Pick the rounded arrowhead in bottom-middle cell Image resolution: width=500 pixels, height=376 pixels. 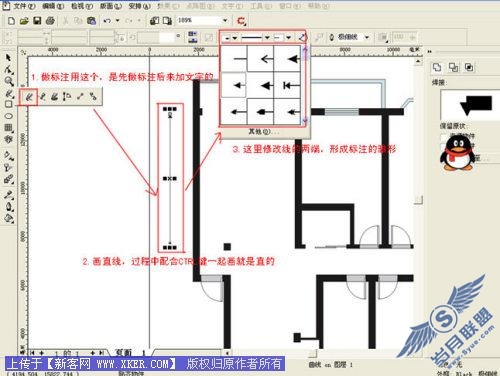point(261,112)
